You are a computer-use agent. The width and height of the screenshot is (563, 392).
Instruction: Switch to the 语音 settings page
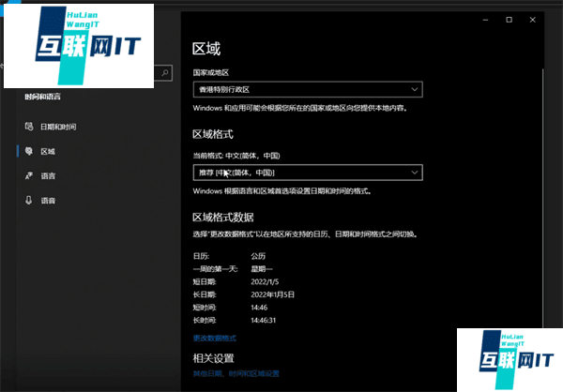48,200
